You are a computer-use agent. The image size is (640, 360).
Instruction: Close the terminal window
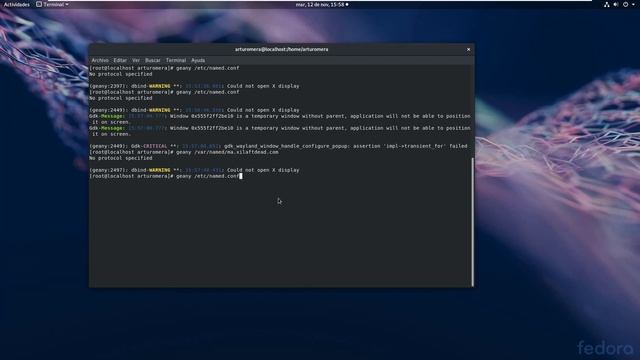468,49
